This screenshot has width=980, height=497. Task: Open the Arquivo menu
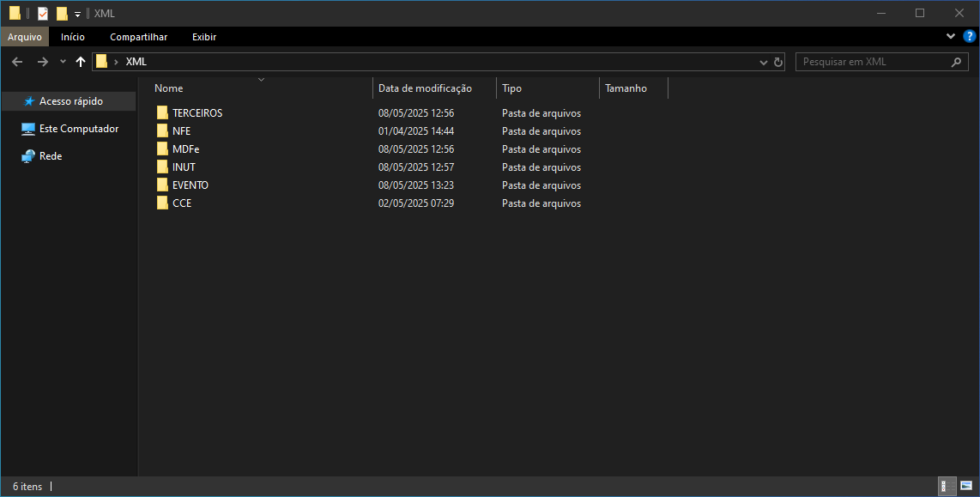(x=25, y=37)
